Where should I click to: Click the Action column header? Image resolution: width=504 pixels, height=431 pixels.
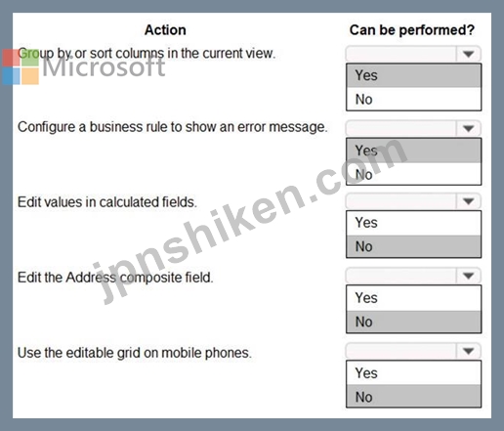(x=165, y=30)
